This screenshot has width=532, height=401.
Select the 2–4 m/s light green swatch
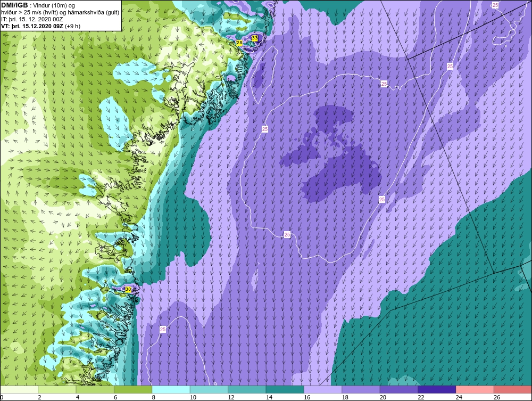pyautogui.click(x=57, y=389)
